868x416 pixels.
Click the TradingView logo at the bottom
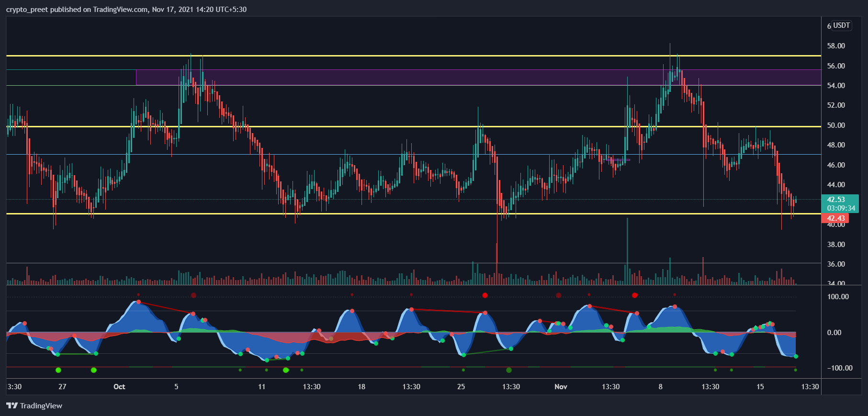point(34,406)
